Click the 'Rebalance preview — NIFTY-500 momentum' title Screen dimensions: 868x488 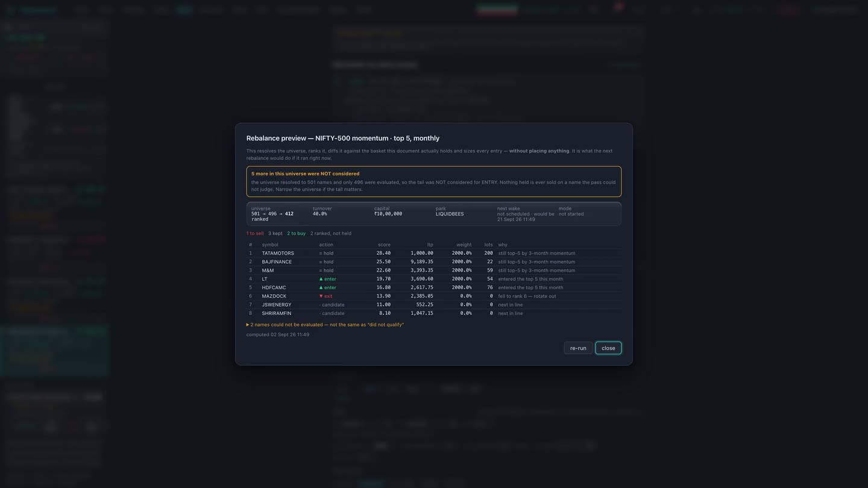pos(343,138)
